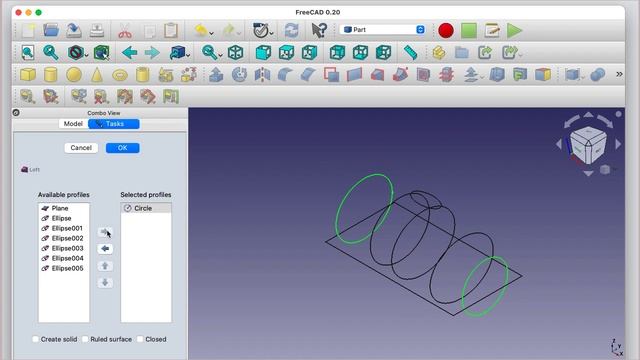The image size is (640, 360).
Task: Click the remove profile left arrow button
Action: (x=105, y=249)
